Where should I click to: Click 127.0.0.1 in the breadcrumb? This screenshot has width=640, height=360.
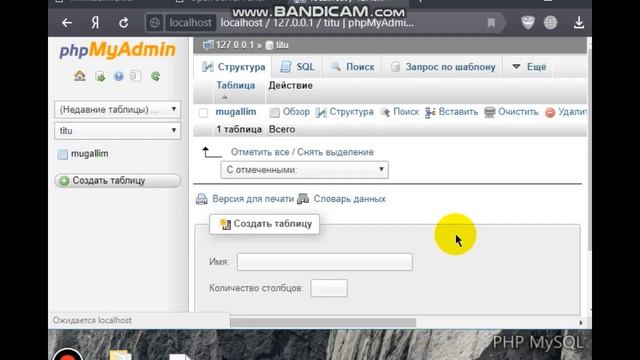235,45
